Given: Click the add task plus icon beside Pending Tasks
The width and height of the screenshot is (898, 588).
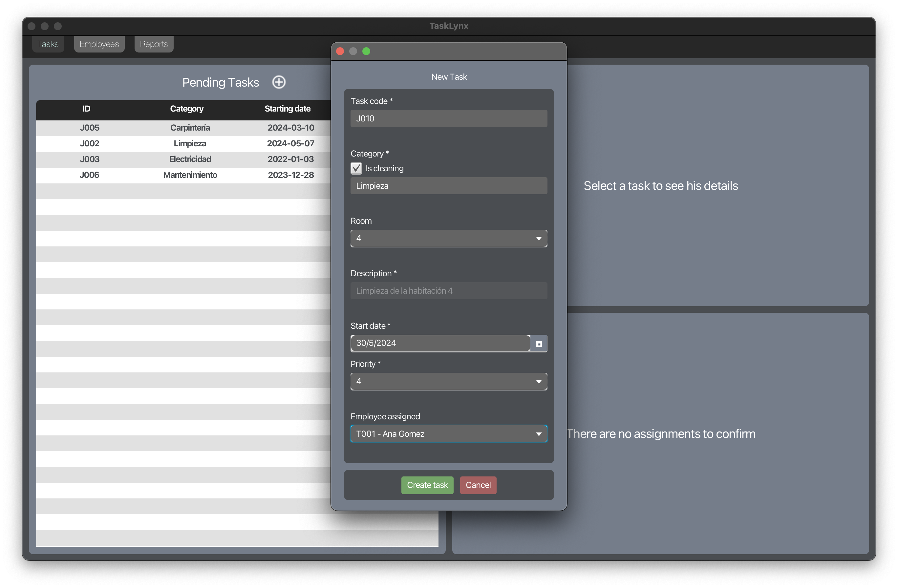Looking at the screenshot, I should click(x=279, y=82).
